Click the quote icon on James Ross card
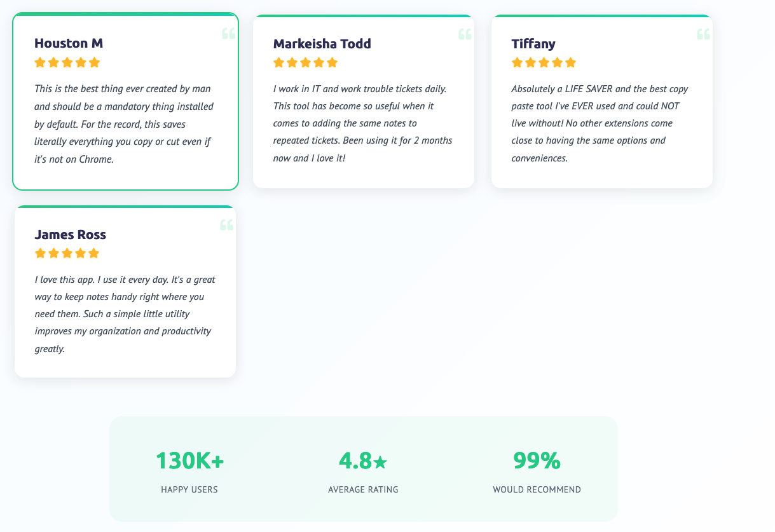This screenshot has height=532, width=775. [x=226, y=225]
